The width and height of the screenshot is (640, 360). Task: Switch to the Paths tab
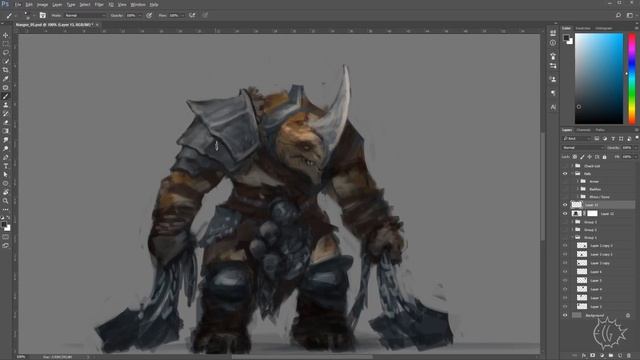click(600, 130)
